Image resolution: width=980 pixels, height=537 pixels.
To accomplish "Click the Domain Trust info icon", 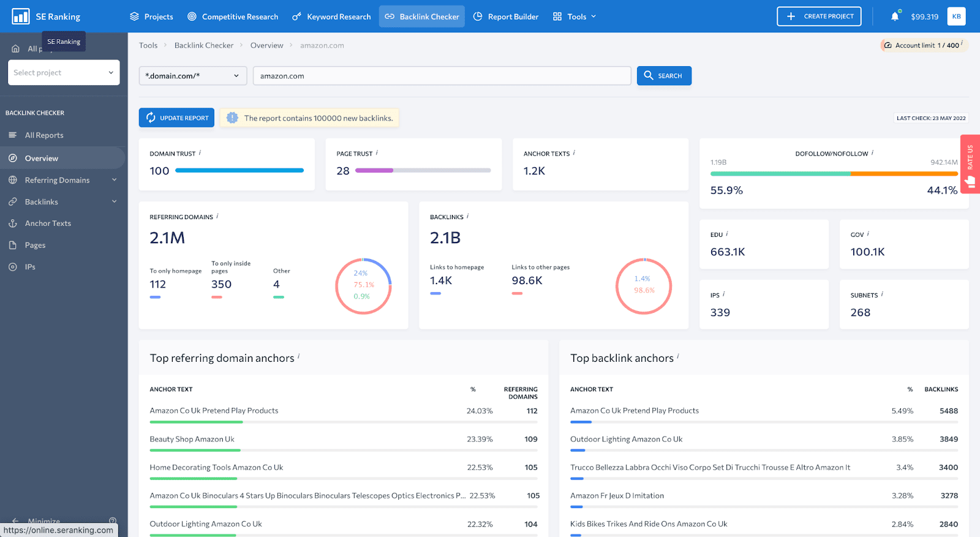I will pyautogui.click(x=200, y=153).
